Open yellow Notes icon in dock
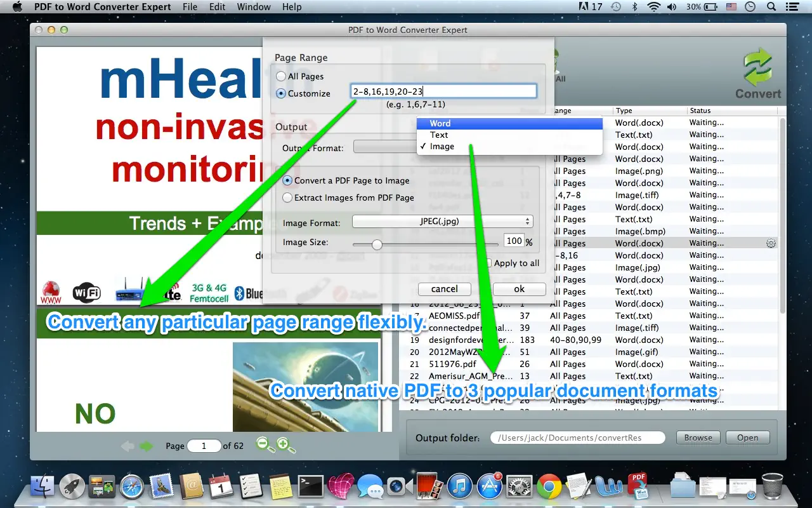812x508 pixels. 280,487
